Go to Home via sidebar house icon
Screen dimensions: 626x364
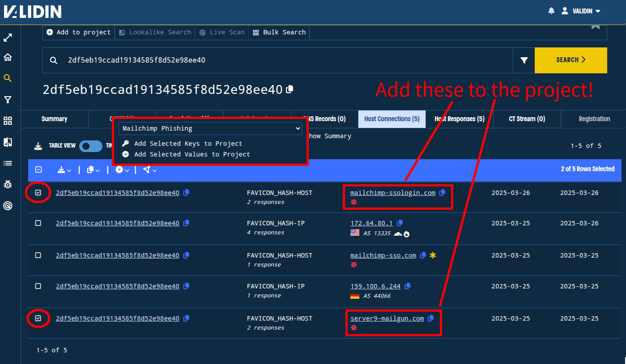8,57
